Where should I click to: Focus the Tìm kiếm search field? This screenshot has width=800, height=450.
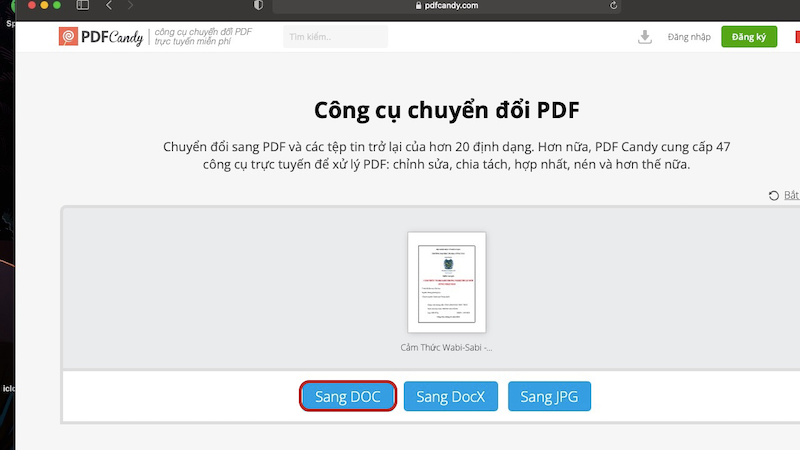335,37
